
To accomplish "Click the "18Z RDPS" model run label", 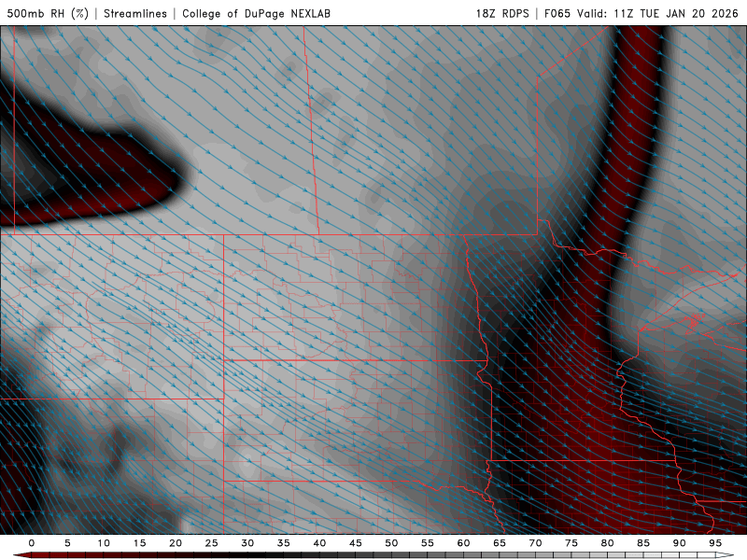I will click(502, 13).
